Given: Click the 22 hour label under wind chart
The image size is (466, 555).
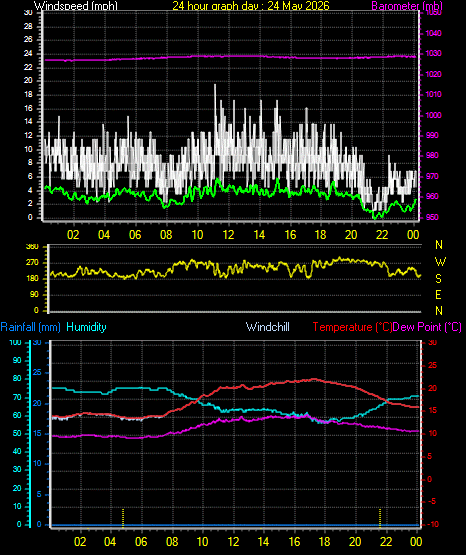Looking at the screenshot, I should coord(382,235).
